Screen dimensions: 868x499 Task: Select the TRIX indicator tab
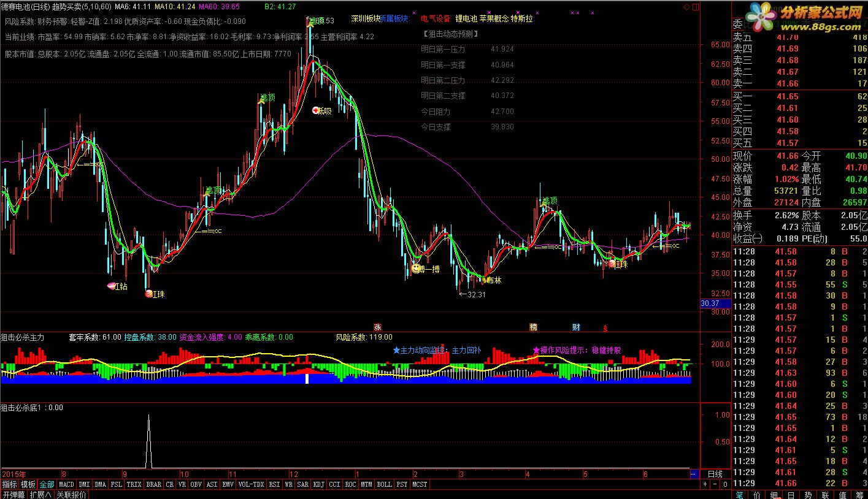134,484
